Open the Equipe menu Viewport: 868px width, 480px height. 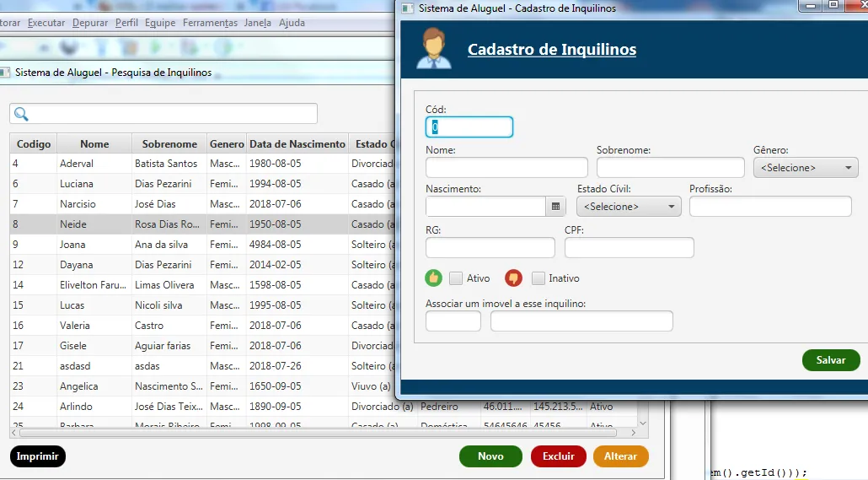160,23
